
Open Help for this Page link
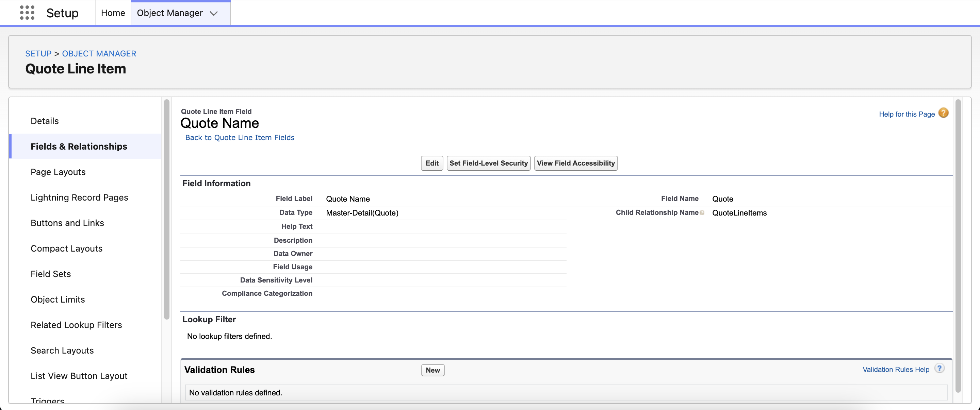[906, 114]
